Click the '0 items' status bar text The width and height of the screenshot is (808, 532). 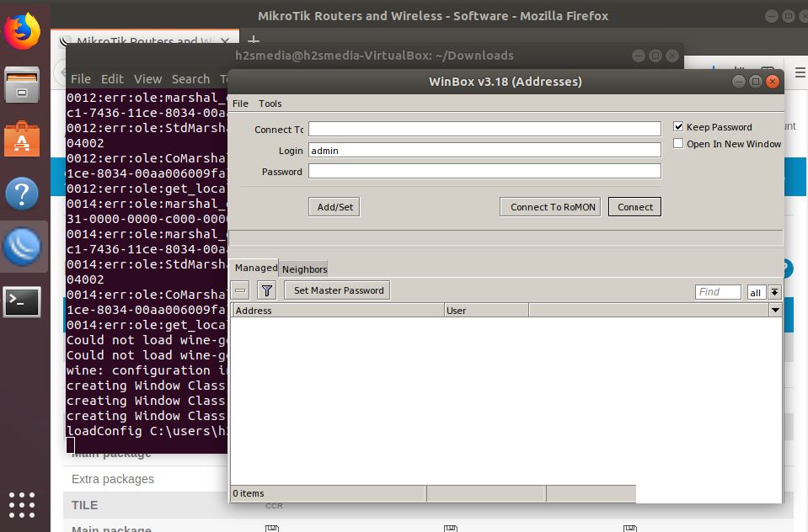pos(249,493)
